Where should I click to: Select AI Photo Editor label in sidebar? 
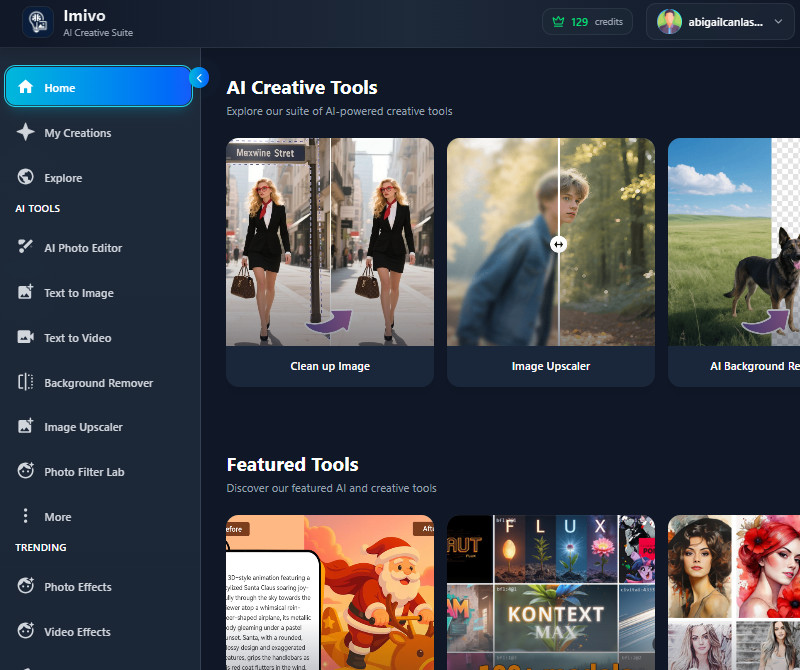(83, 248)
